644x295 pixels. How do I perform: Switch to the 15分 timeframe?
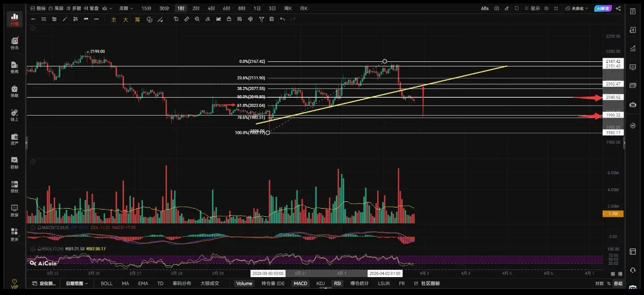pyautogui.click(x=146, y=8)
